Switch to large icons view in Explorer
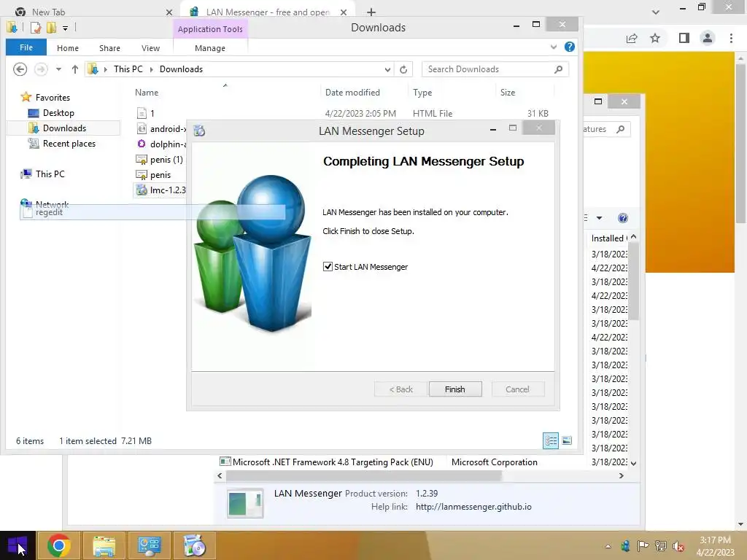747x560 pixels. click(567, 440)
